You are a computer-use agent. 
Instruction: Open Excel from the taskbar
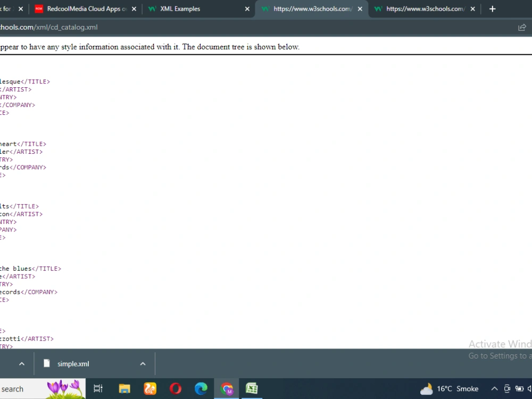click(x=252, y=388)
